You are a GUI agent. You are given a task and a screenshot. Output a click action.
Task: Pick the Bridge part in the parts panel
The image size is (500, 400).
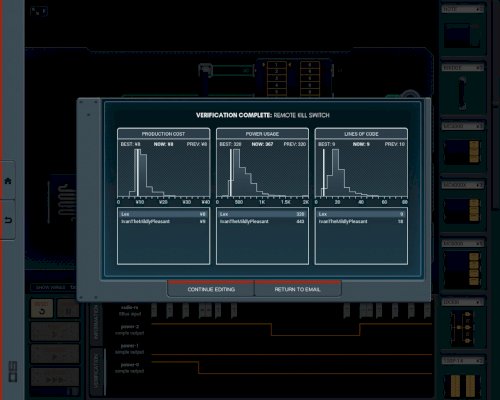462,87
